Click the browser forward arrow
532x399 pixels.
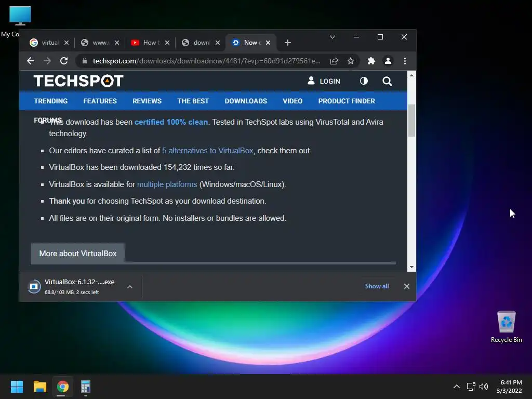pos(47,61)
